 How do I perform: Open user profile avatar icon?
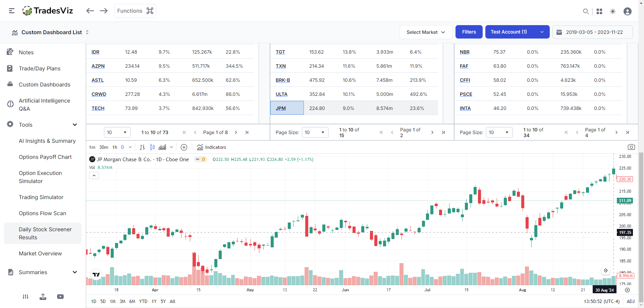pyautogui.click(x=628, y=11)
